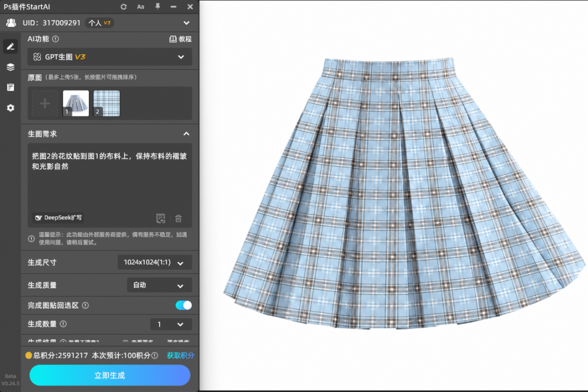
Task: Click the Aa font size icon
Action: tap(141, 7)
